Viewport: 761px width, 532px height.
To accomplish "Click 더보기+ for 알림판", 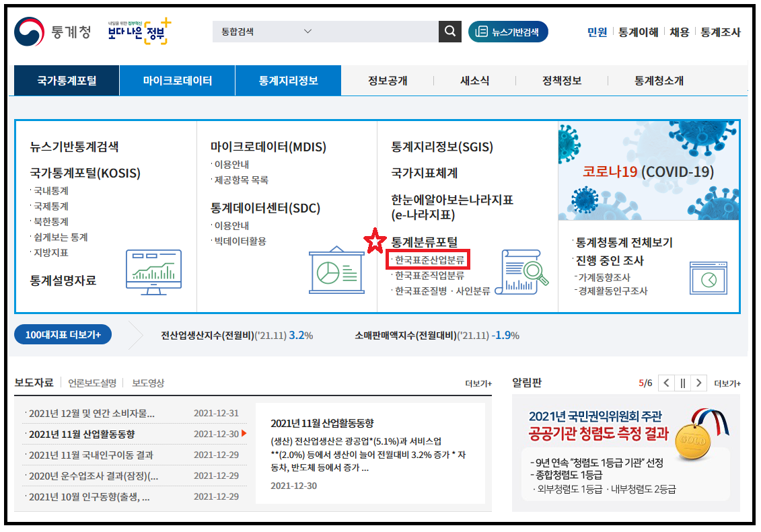I will pyautogui.click(x=727, y=383).
